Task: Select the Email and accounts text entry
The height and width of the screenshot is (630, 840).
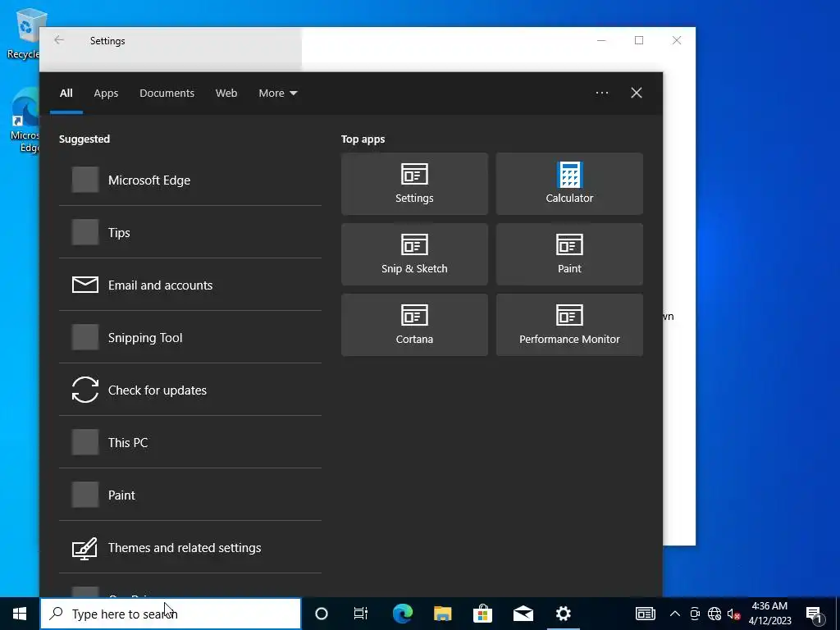Action: pos(160,285)
